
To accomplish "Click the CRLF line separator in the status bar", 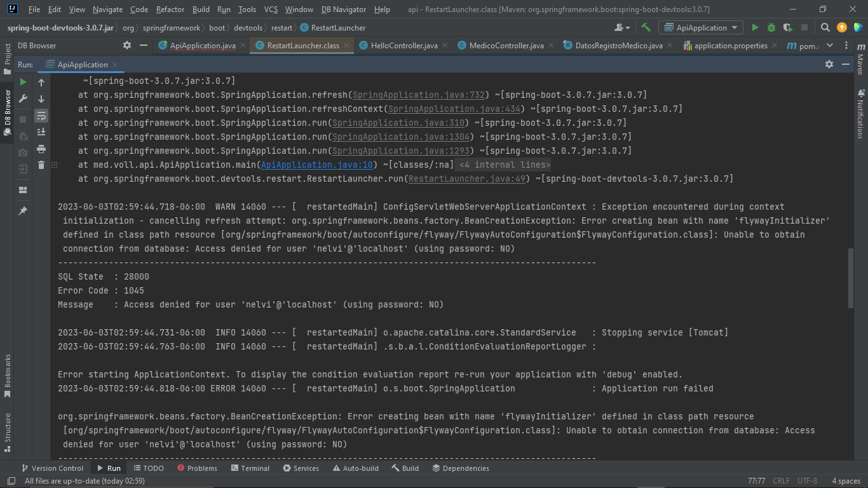I will pos(781,481).
